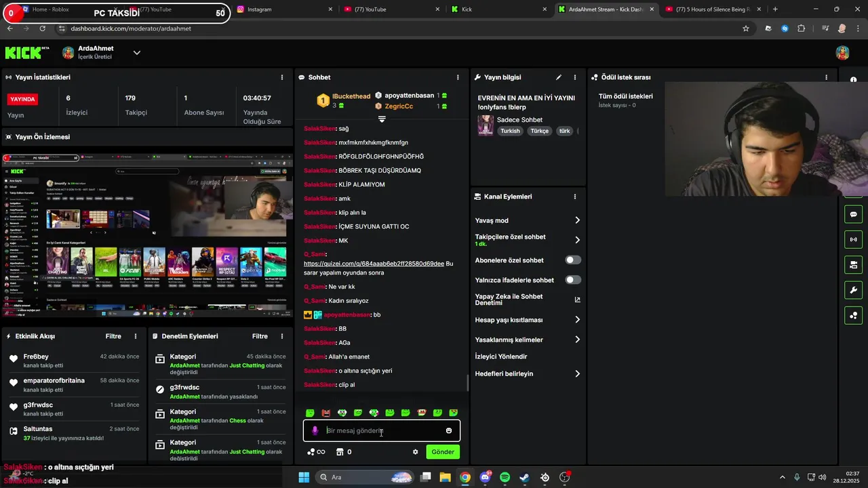868x488 pixels.
Task: Click the broadcast signal icon in right sidebar
Action: (x=853, y=239)
